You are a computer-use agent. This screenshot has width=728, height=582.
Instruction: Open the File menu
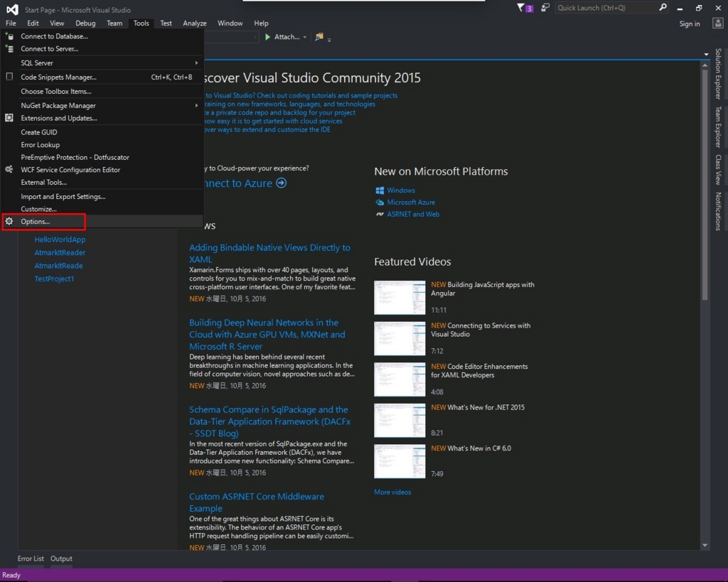click(11, 23)
